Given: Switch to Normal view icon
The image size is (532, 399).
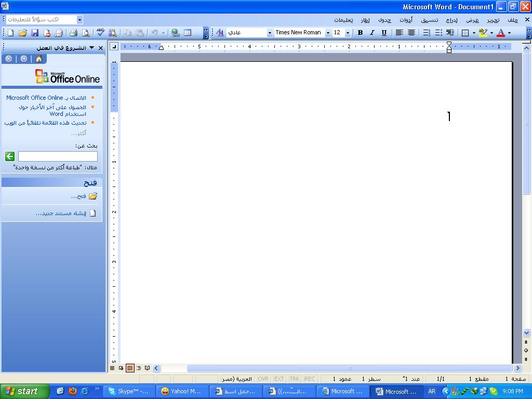Looking at the screenshot, I should 112,368.
